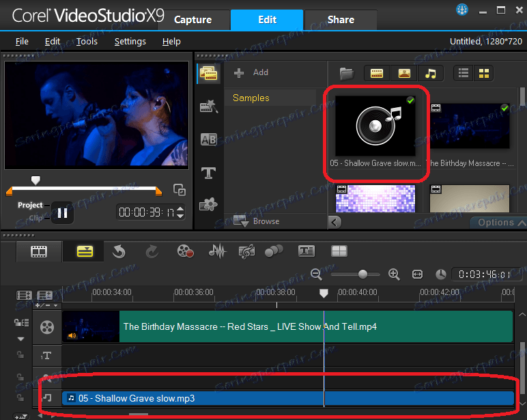The image size is (527, 420).
Task: Click the preview timecode stepper arrows
Action: 180,212
